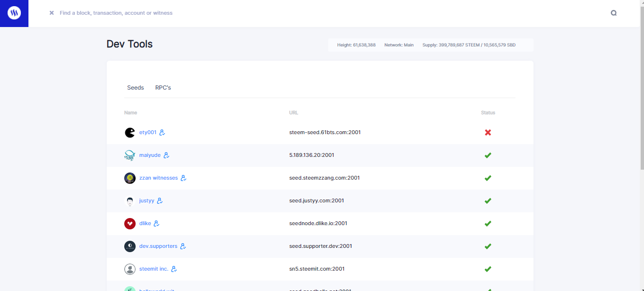Select URL seednode.dlike.io:2001
The image size is (644, 291).
pos(318,224)
